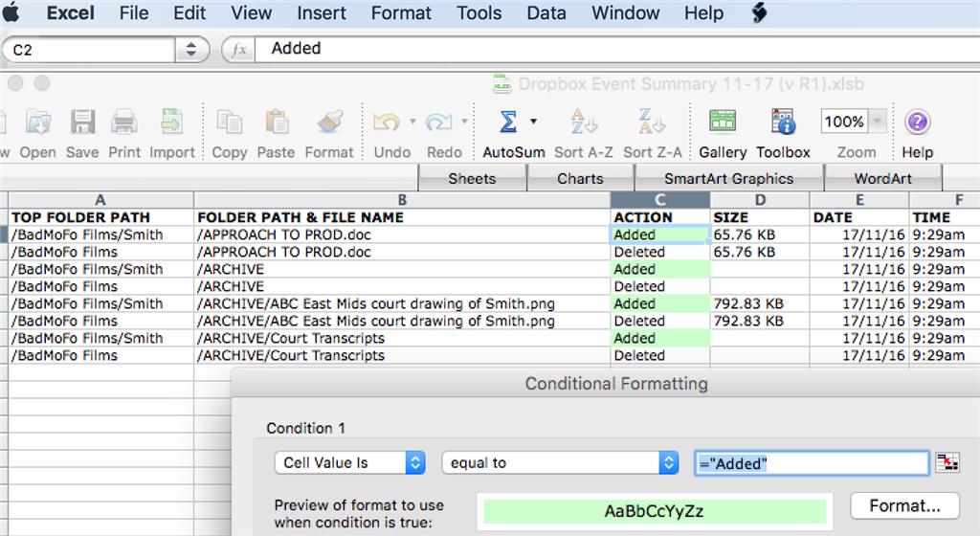Viewport: 980px width, 536px height.
Task: Open the Name Box dropdown stepper
Action: tap(190, 50)
